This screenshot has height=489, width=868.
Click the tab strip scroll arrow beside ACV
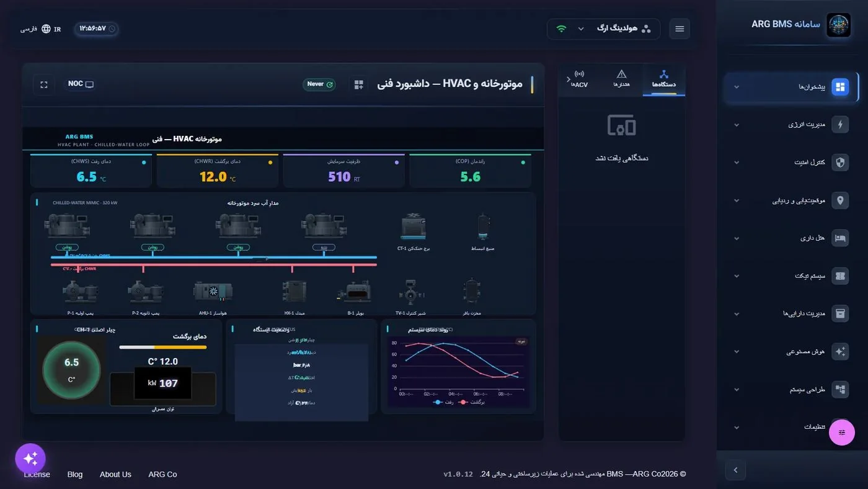click(x=569, y=79)
